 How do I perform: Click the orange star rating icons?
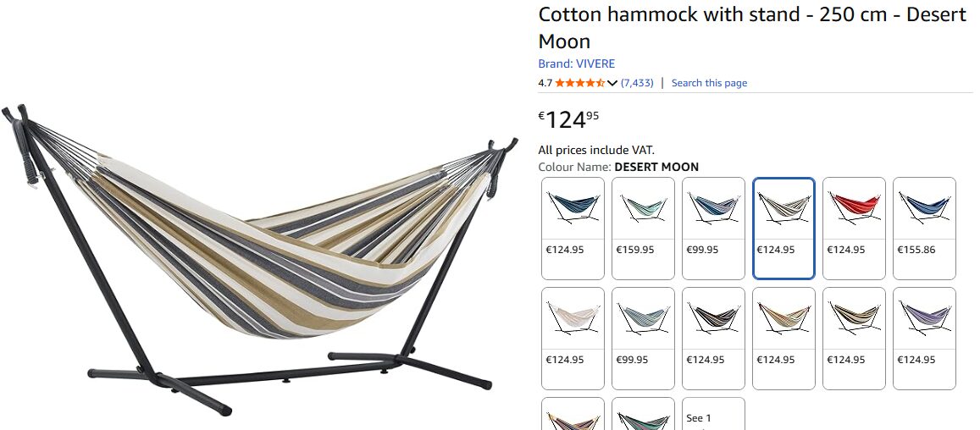[x=580, y=82]
